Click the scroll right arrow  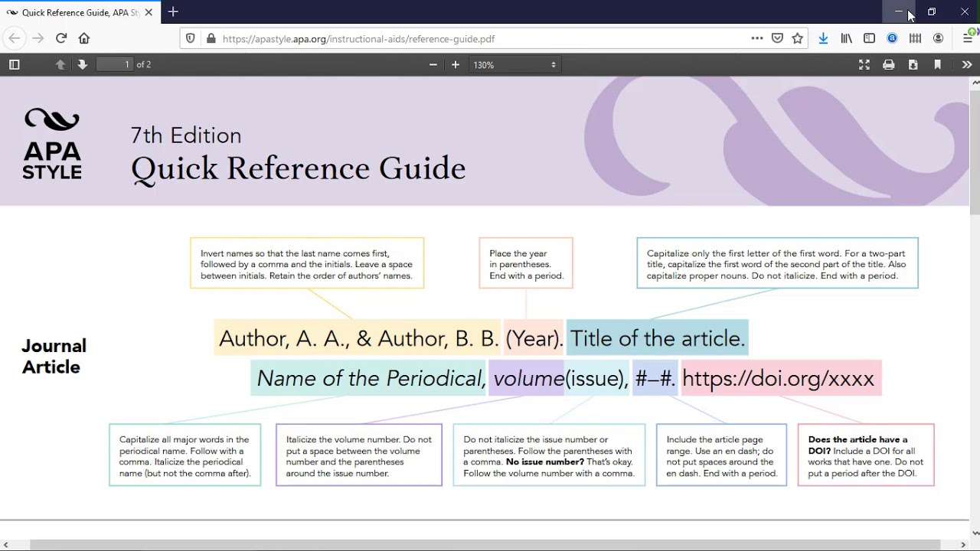pyautogui.click(x=963, y=545)
